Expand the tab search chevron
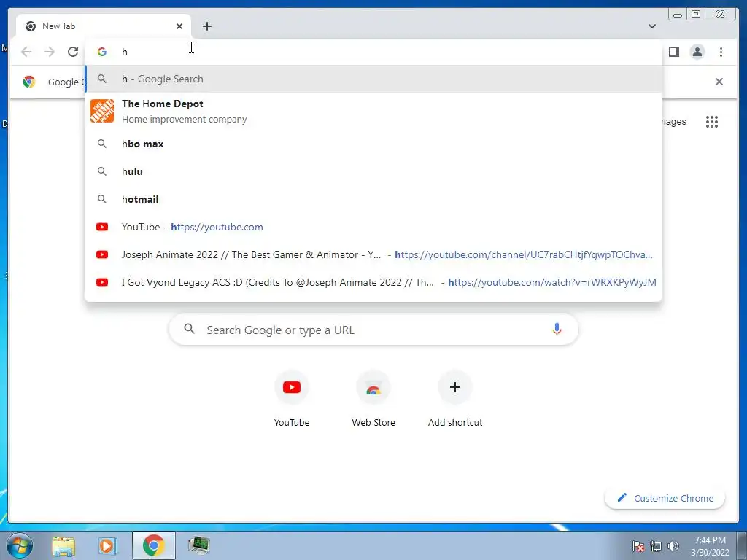The width and height of the screenshot is (747, 560). pos(651,26)
